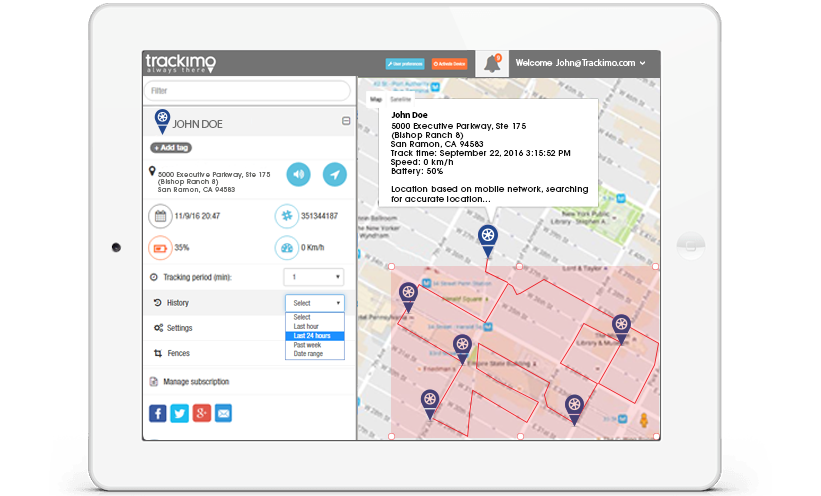Click the JOHN DOE device name

tap(197, 124)
